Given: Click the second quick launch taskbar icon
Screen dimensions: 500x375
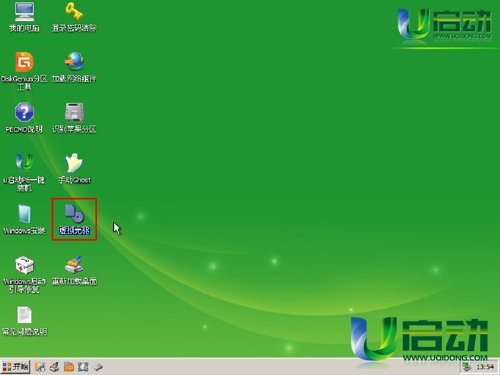Looking at the screenshot, I should pyautogui.click(x=54, y=367).
